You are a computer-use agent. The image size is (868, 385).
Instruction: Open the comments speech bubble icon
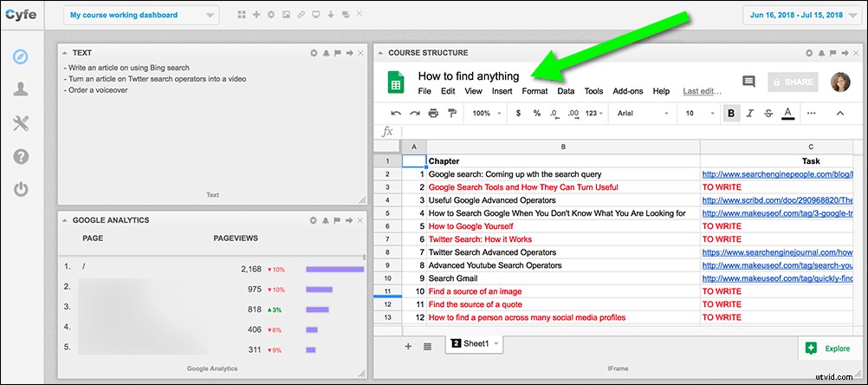(x=748, y=82)
